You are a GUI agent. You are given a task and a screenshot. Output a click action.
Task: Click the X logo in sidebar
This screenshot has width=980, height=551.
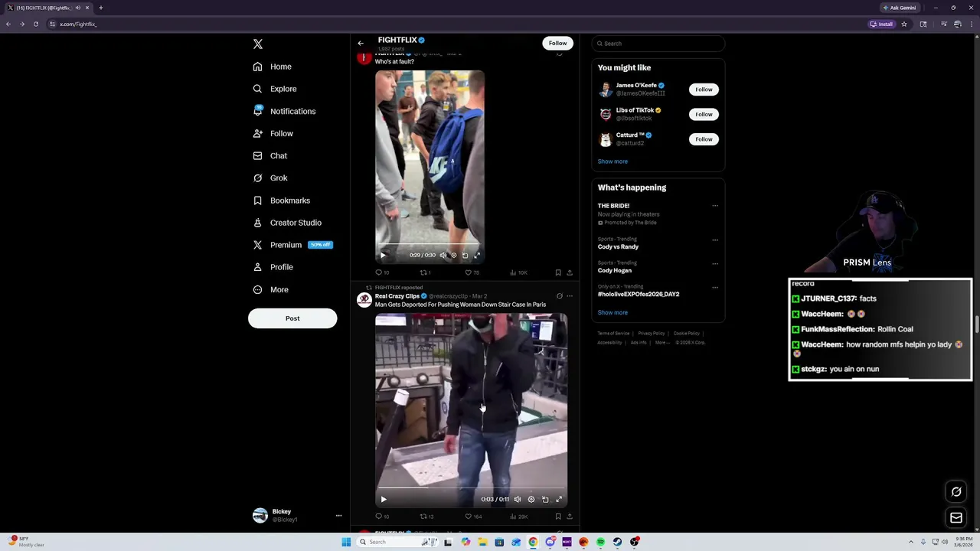pyautogui.click(x=258, y=44)
